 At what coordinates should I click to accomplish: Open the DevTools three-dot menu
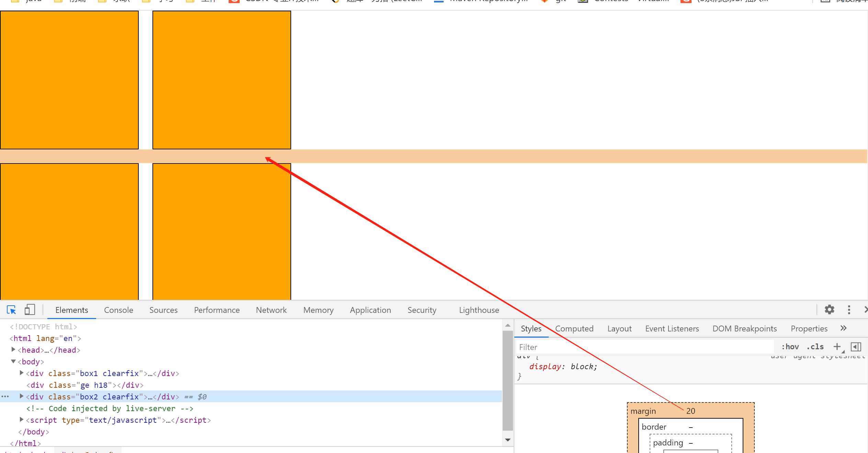point(849,310)
